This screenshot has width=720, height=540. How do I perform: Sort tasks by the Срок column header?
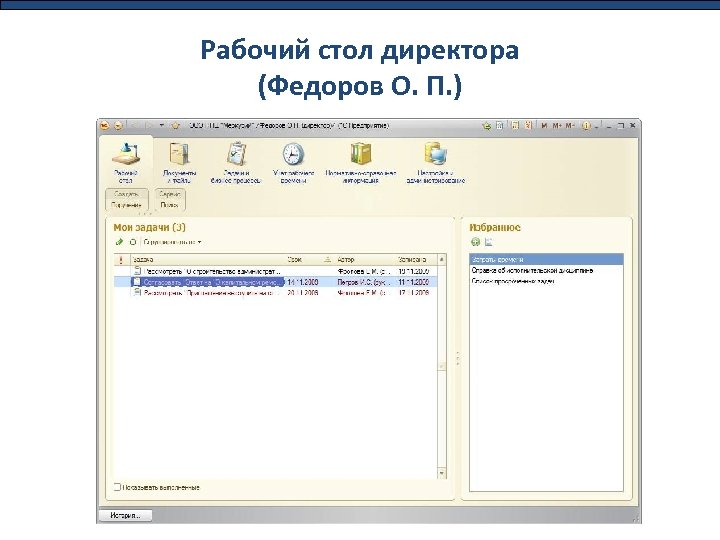coord(309,260)
